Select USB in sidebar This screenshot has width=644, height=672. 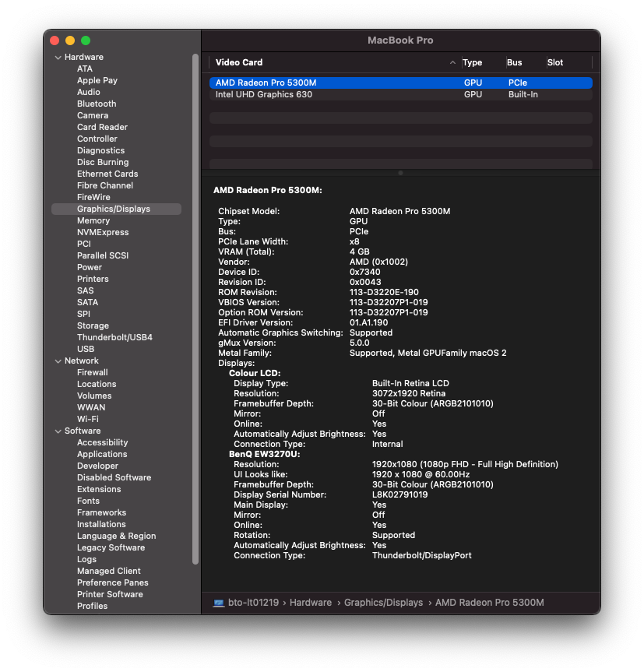coord(86,349)
